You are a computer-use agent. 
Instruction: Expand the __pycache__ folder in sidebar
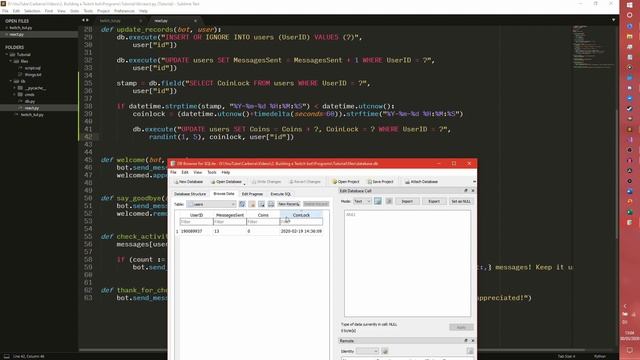tap(14, 88)
